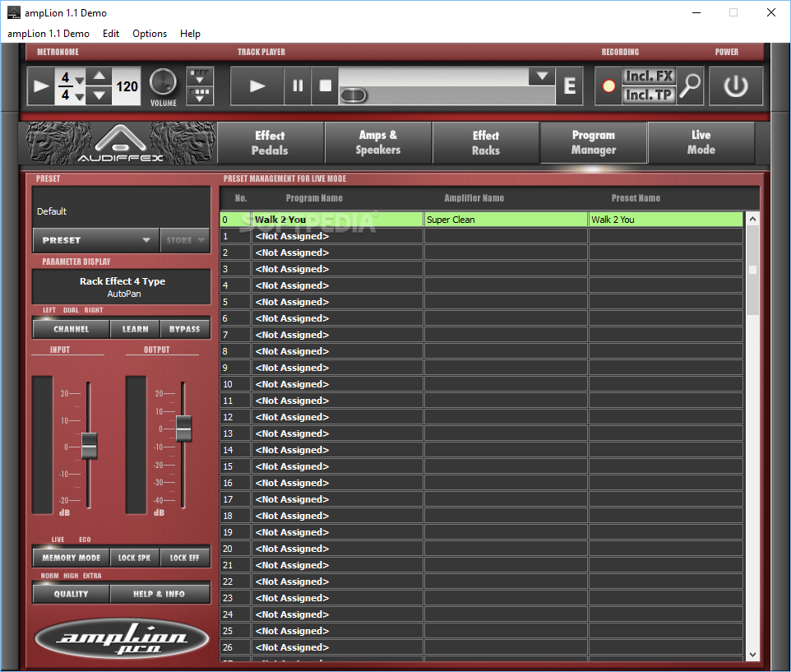Toggle Incl. TP recording option
This screenshot has height=672, width=791.
tap(649, 95)
